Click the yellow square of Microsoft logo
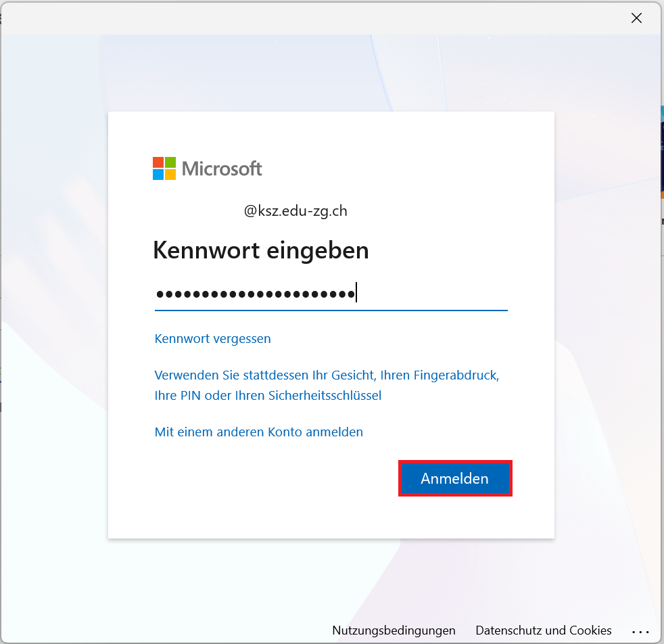The width and height of the screenshot is (664, 644). pyautogui.click(x=170, y=175)
